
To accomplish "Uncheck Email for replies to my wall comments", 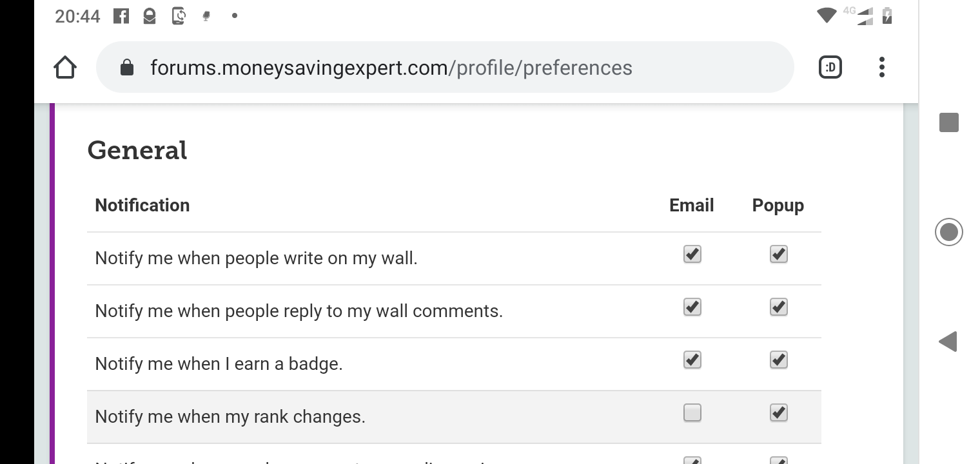I will (x=692, y=307).
